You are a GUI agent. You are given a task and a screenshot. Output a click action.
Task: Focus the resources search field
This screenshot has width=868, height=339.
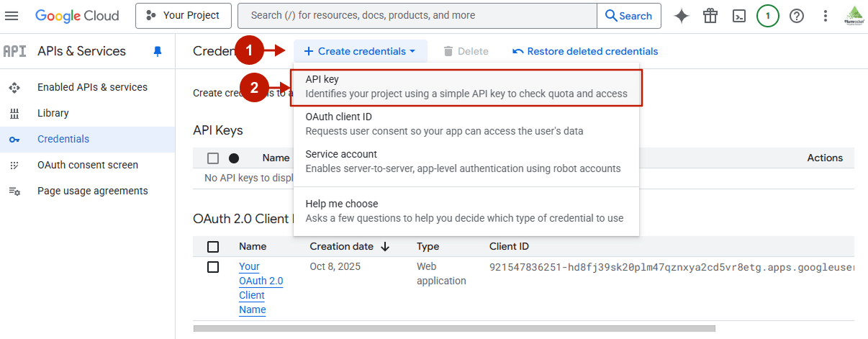coord(417,16)
